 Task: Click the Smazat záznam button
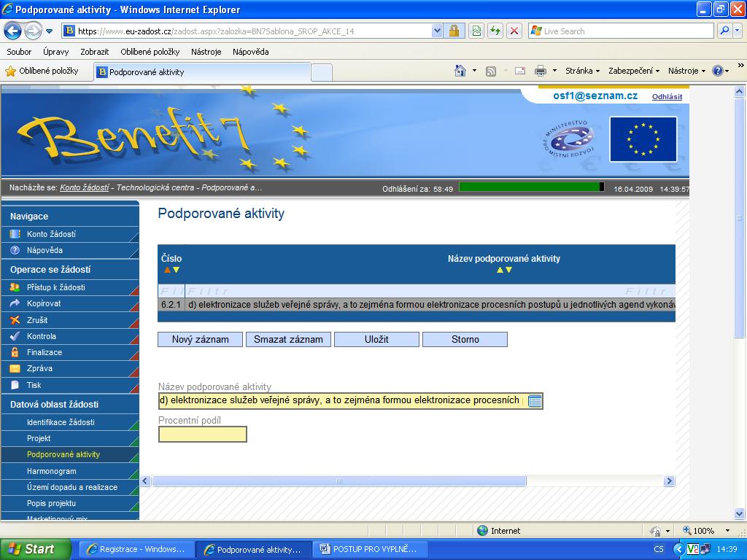click(x=288, y=340)
